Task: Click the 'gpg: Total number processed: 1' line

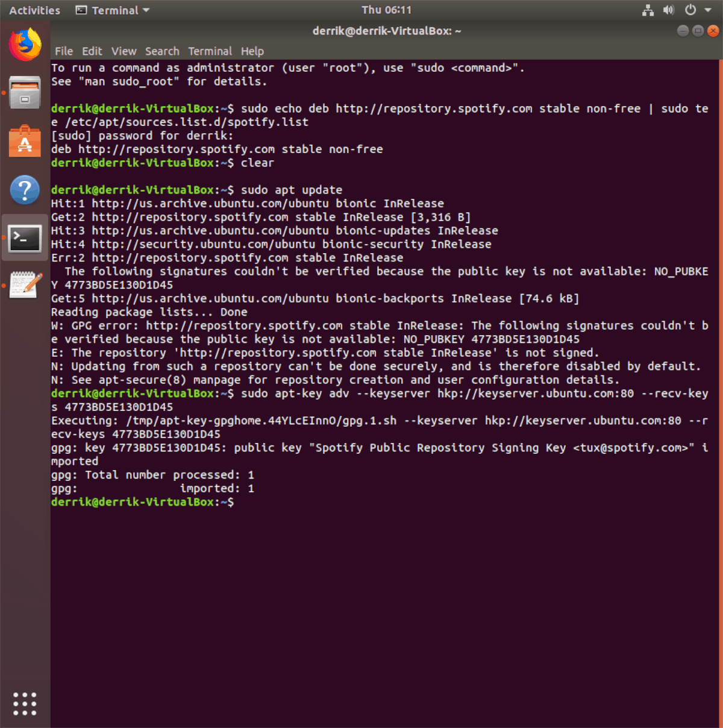Action: pyautogui.click(x=152, y=475)
